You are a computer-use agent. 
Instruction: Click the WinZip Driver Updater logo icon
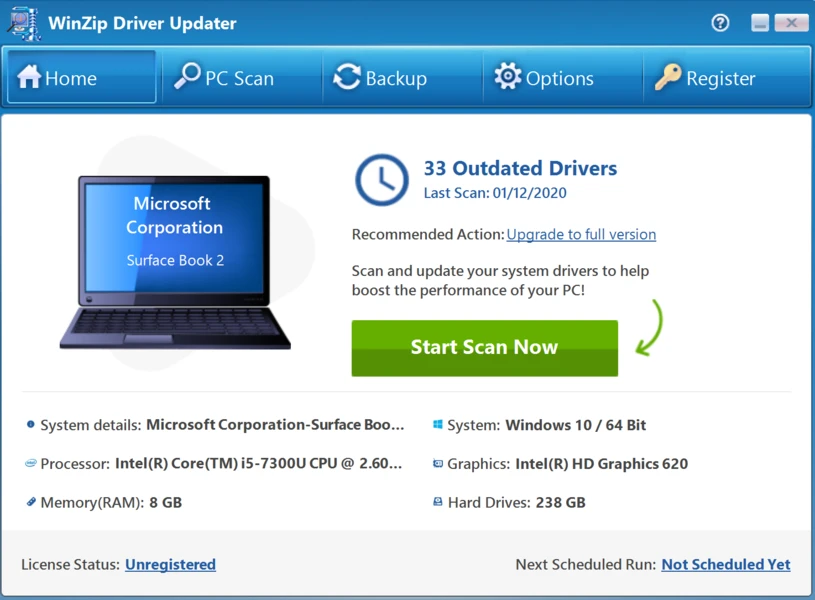pyautogui.click(x=24, y=24)
